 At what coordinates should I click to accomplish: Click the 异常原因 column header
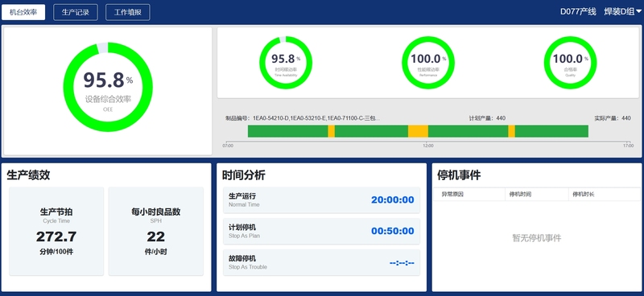tap(469, 194)
